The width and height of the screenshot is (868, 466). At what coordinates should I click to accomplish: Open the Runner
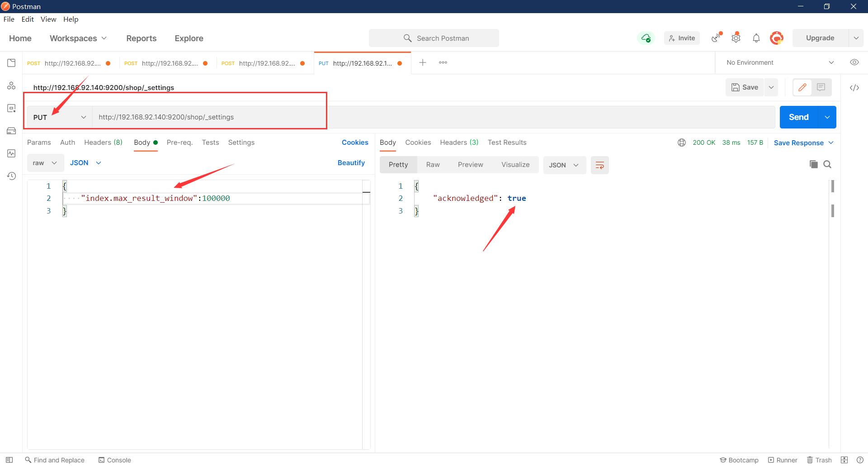783,460
